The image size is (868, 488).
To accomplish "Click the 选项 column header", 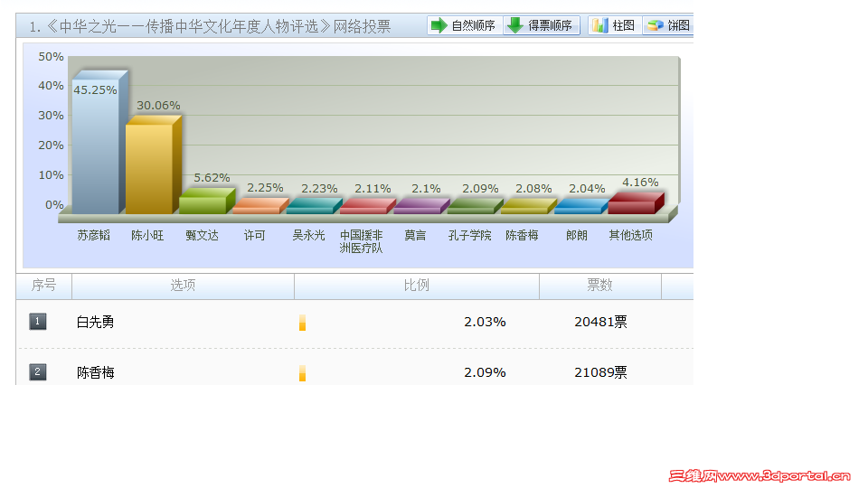I will (x=183, y=286).
